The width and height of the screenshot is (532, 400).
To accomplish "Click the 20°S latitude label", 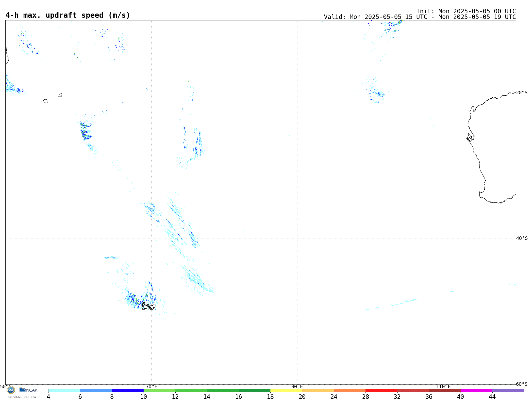I will [x=522, y=93].
